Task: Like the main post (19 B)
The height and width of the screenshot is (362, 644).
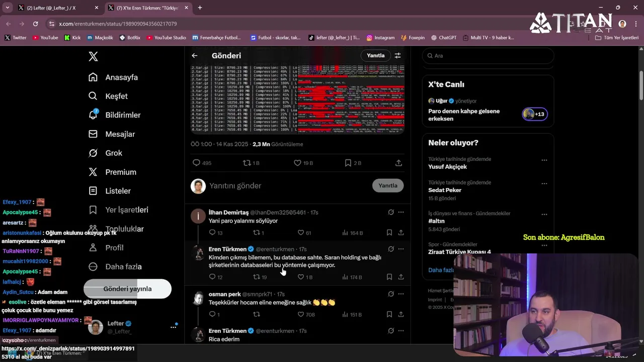Action: (303, 163)
